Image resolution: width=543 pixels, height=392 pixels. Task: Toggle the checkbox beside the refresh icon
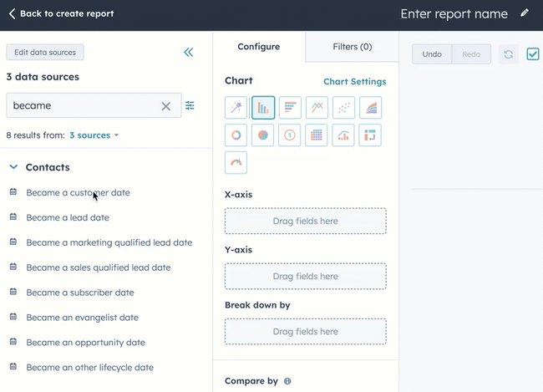pyautogui.click(x=533, y=54)
